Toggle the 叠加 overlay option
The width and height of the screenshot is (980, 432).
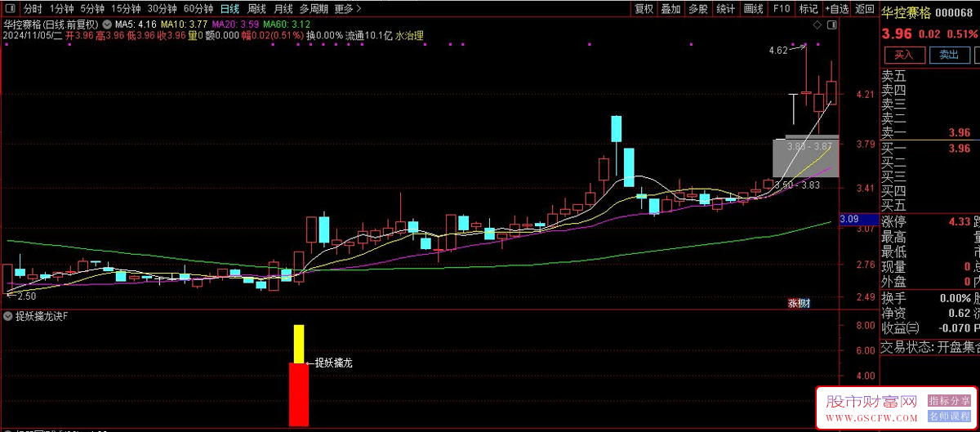[x=670, y=9]
